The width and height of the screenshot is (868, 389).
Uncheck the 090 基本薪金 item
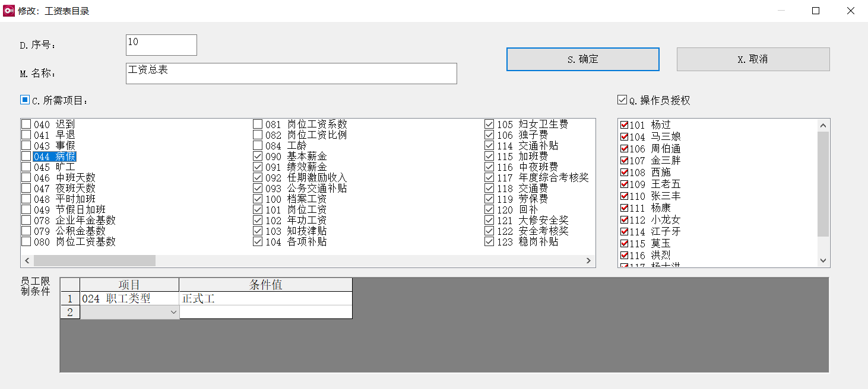[x=258, y=156]
